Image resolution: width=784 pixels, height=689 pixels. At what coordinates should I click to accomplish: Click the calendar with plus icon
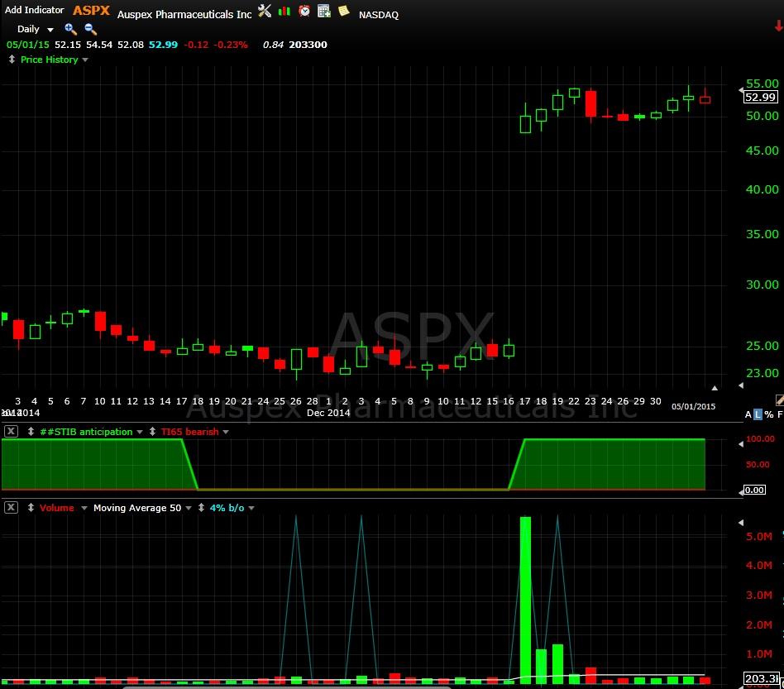click(x=324, y=11)
